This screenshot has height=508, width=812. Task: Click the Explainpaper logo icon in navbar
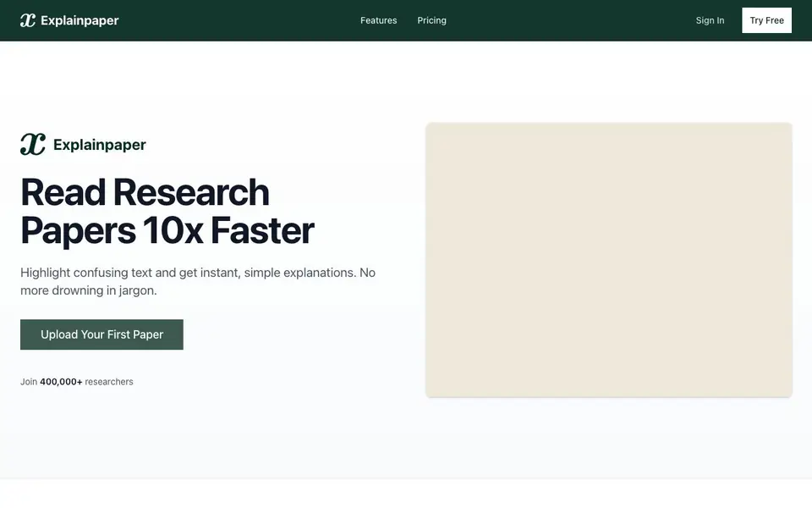(28, 20)
